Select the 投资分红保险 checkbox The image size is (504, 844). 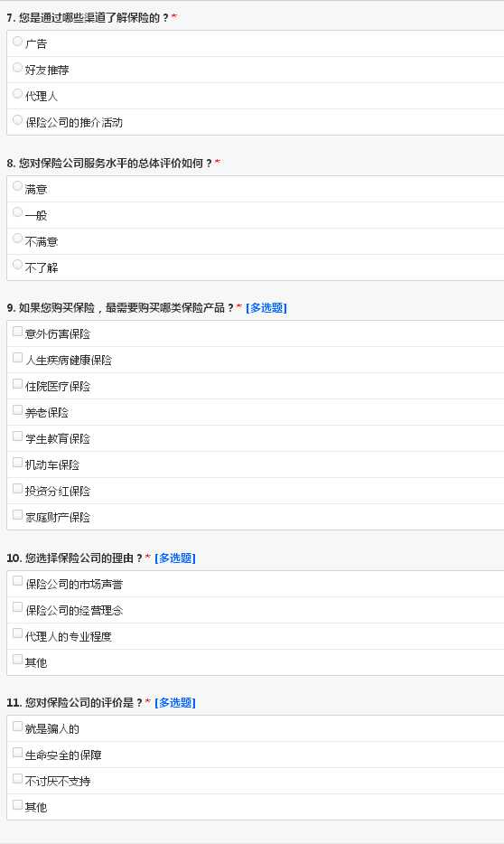click(x=18, y=489)
